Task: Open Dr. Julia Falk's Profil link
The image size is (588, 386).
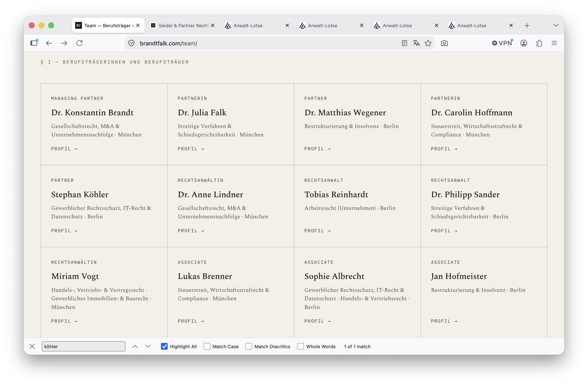Action: [x=191, y=149]
